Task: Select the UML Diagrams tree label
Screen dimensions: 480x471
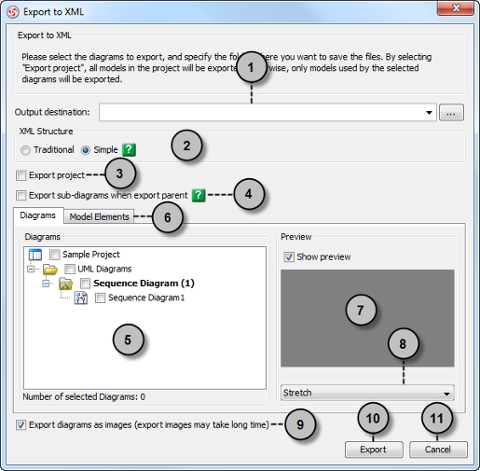Action: [105, 269]
